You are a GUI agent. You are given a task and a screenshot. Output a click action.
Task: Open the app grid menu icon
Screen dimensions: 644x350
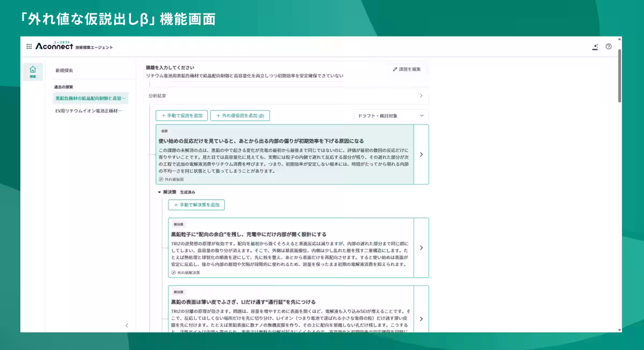[x=29, y=47]
